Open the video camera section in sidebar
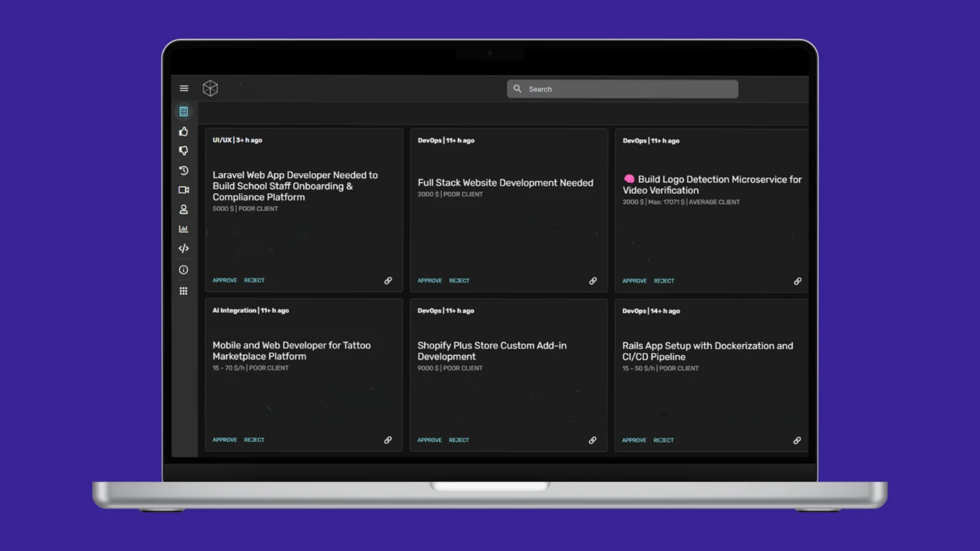The height and width of the screenshot is (551, 980). click(184, 189)
